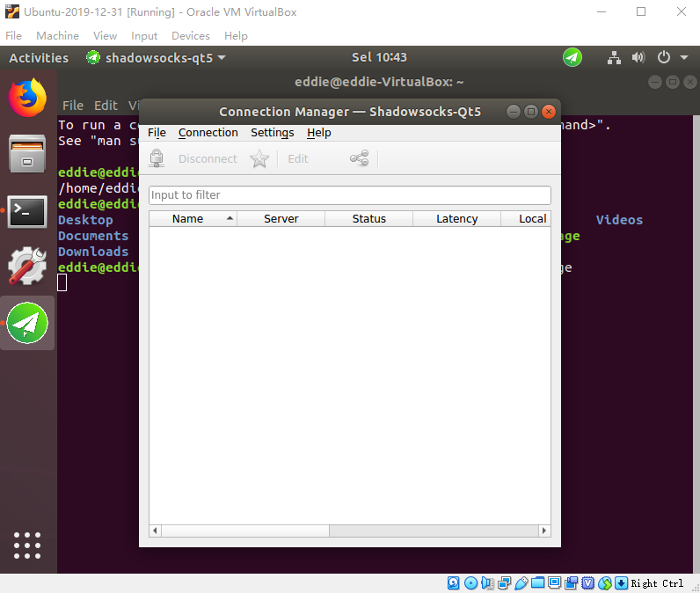Open the settings tools icon in dock
The image size is (700, 593).
[x=27, y=266]
